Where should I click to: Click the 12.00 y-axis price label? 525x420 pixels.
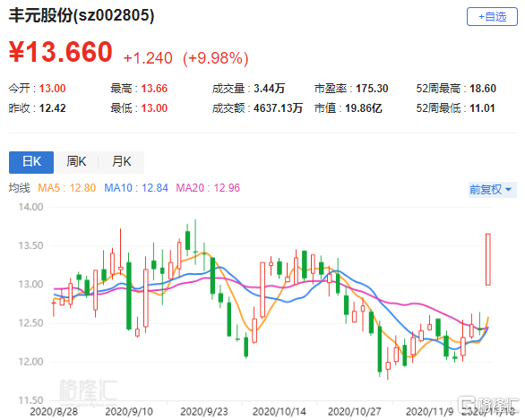pyautogui.click(x=30, y=362)
